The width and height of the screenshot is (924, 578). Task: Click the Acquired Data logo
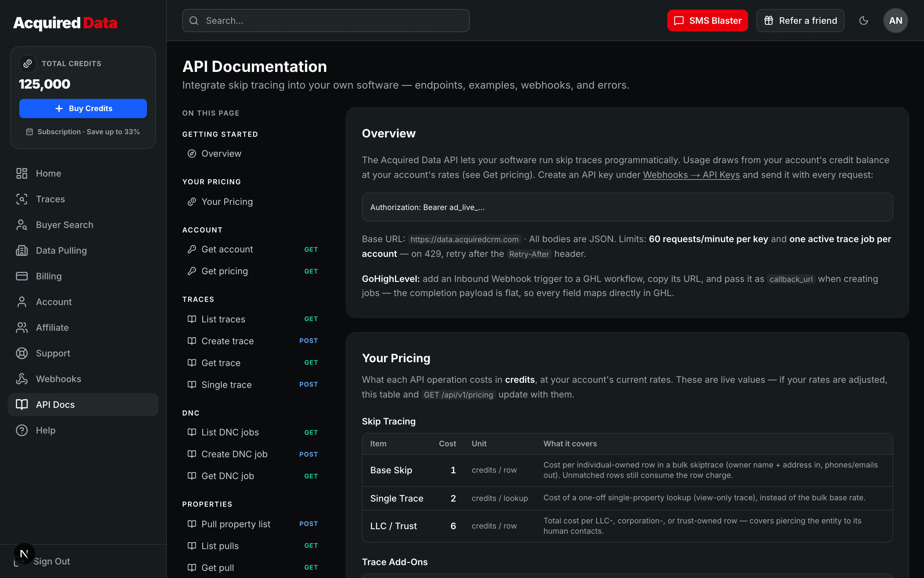65,23
